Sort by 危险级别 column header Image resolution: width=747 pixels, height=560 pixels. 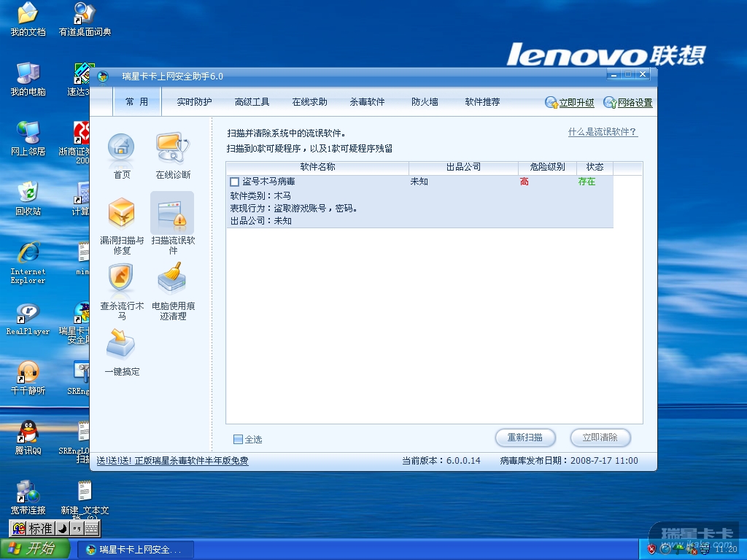(x=547, y=167)
